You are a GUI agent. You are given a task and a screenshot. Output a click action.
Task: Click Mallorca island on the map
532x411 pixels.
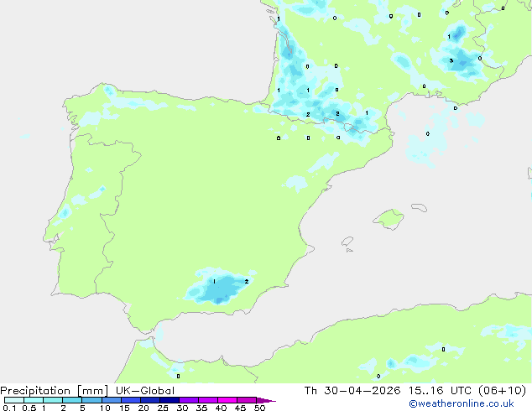[389, 219]
